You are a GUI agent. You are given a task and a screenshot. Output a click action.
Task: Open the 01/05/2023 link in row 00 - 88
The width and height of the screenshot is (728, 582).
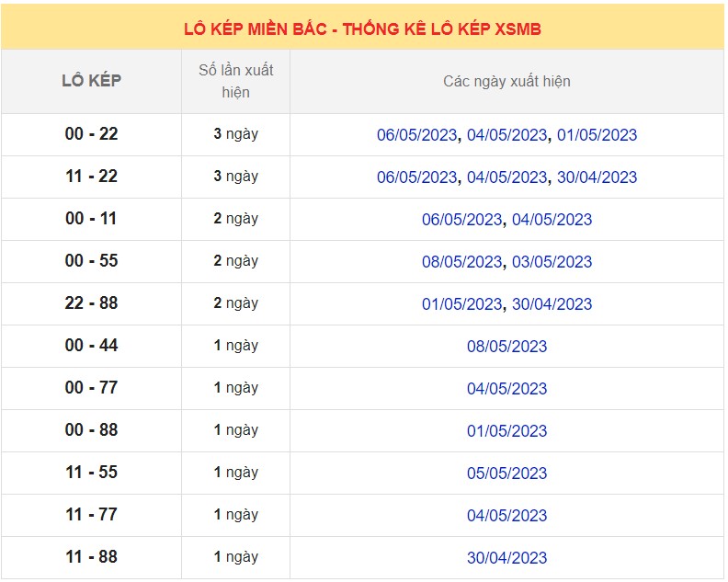506,431
